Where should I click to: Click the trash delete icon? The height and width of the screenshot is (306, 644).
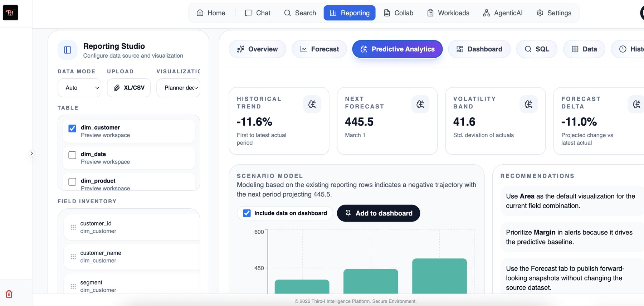(x=9, y=294)
